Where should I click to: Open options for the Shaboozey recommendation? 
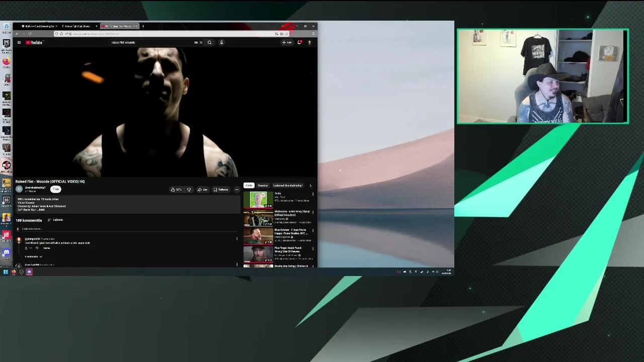pyautogui.click(x=312, y=212)
